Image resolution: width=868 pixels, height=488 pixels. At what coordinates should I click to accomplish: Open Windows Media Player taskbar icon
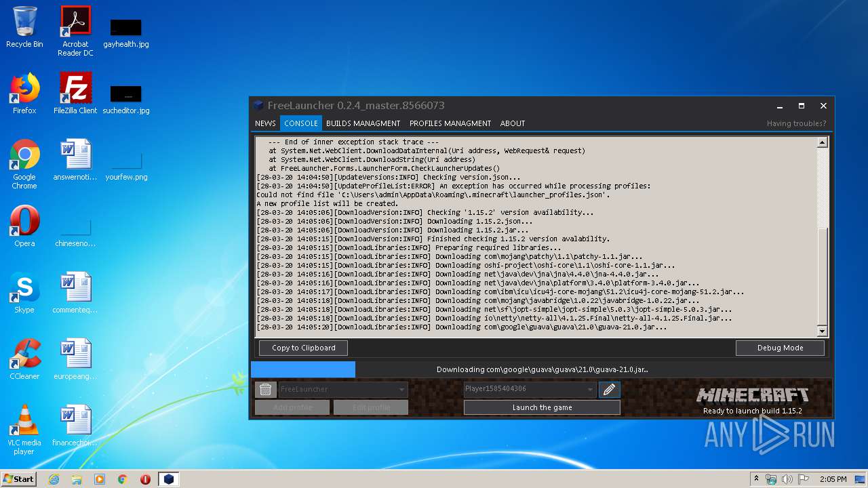click(x=100, y=479)
